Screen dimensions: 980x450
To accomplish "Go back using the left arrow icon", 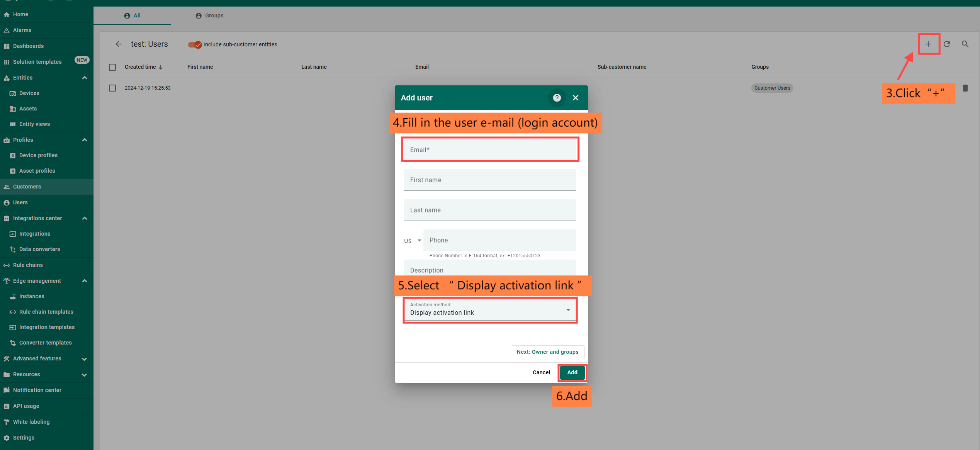I will click(119, 44).
